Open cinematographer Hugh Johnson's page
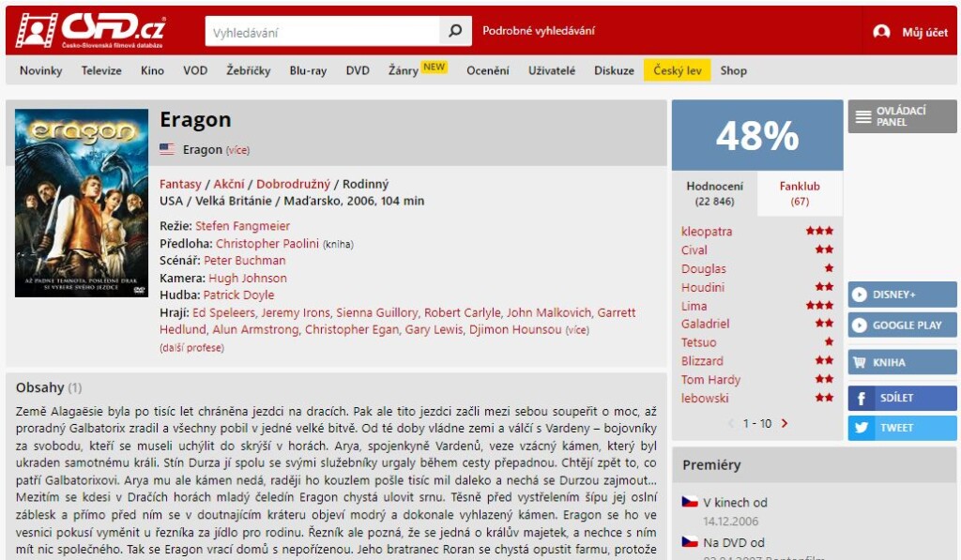The height and width of the screenshot is (560, 961). coord(248,278)
